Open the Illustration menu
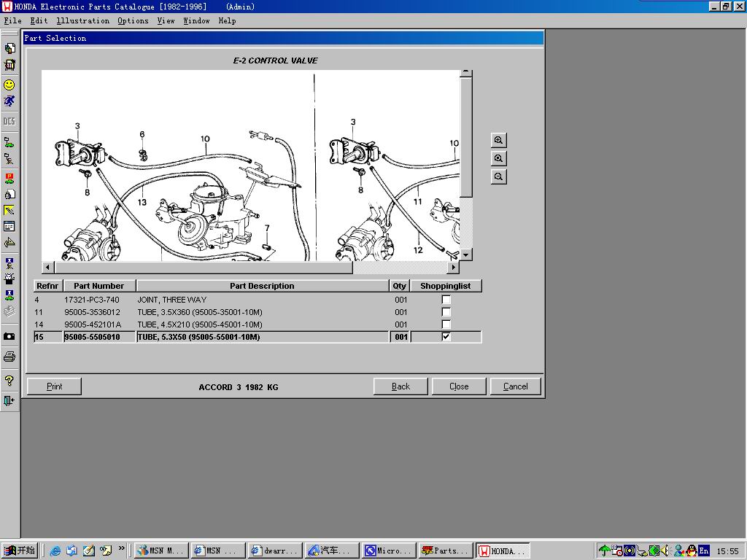747x560 pixels. click(83, 20)
